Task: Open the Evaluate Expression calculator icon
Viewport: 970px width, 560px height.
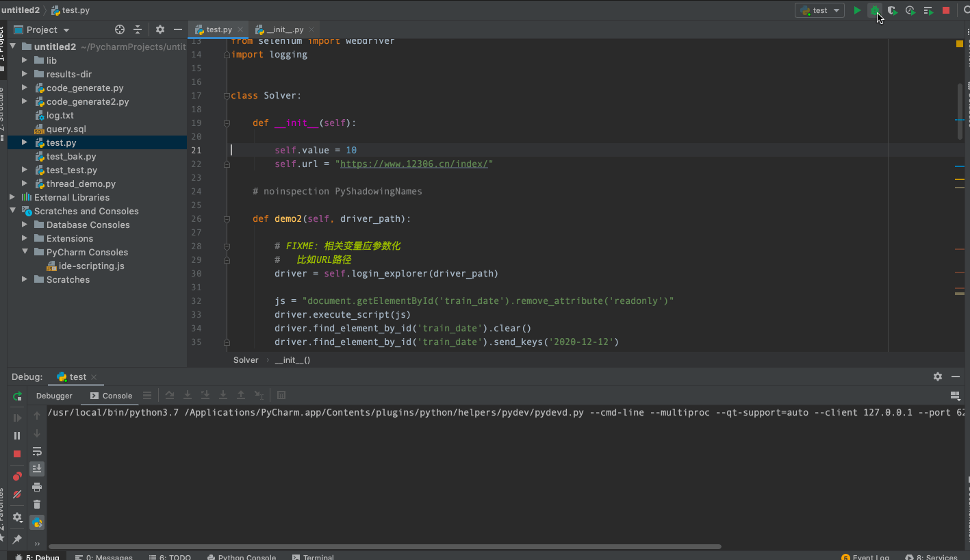Action: click(281, 395)
